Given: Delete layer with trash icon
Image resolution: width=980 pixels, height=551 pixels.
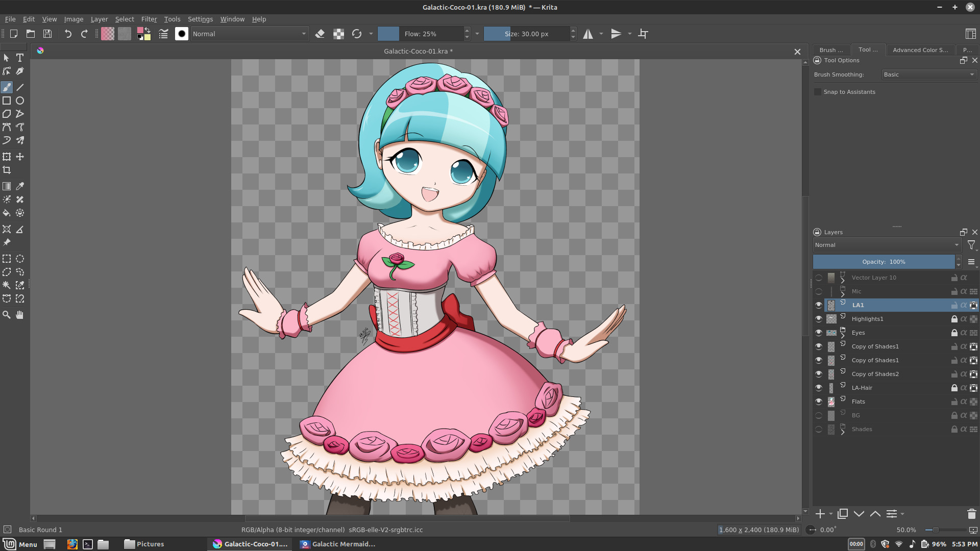Looking at the screenshot, I should click(971, 514).
